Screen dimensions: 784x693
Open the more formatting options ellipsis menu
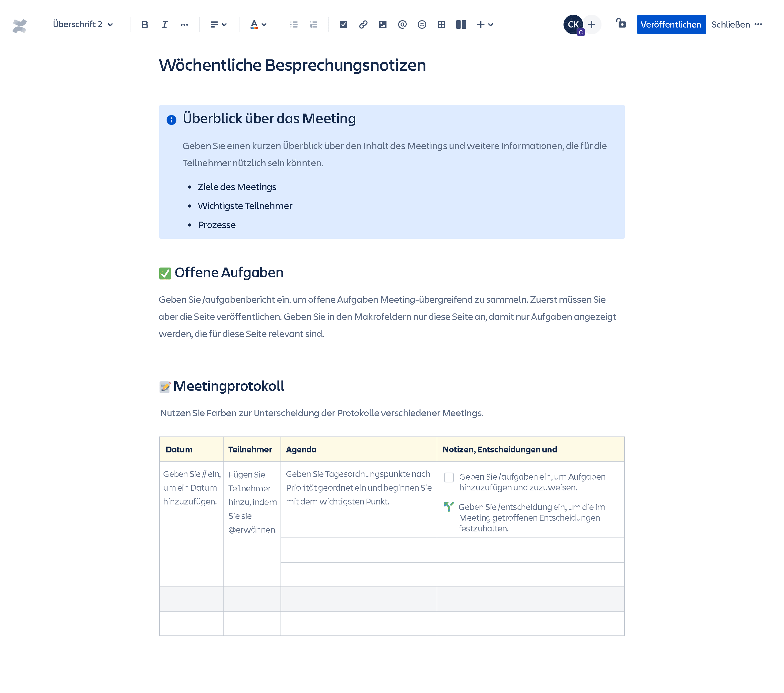[184, 24]
